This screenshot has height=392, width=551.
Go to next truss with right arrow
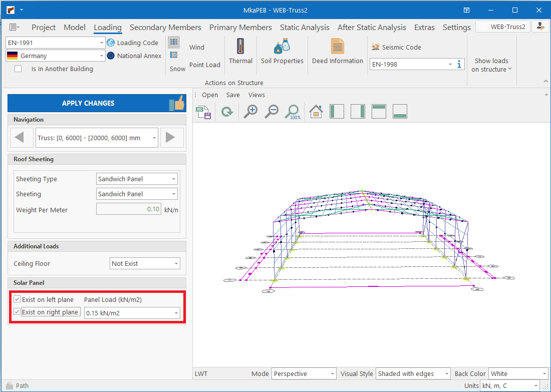point(170,137)
